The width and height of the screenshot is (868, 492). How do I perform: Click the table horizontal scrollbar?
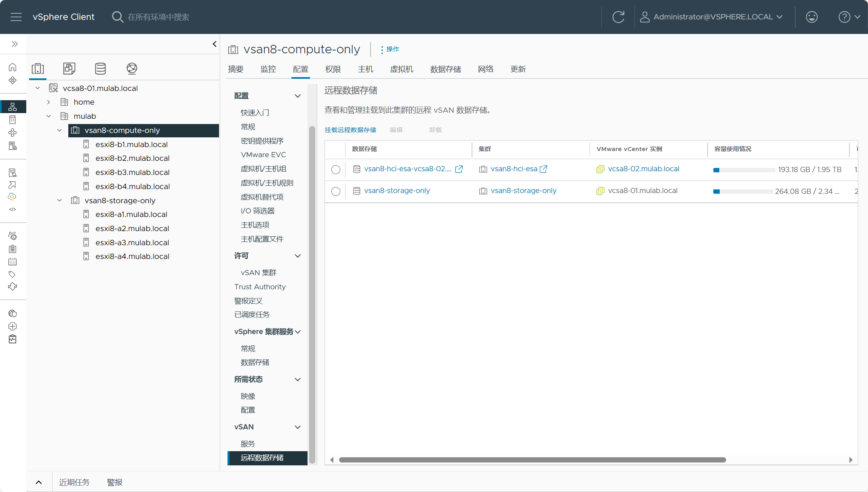533,460
